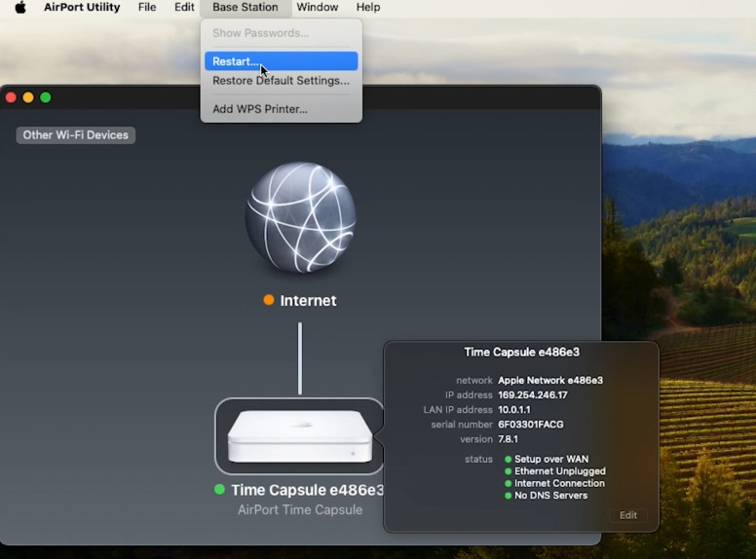Image resolution: width=756 pixels, height=559 pixels.
Task: Click green dot beside No DNS Servers
Action: [x=508, y=496]
